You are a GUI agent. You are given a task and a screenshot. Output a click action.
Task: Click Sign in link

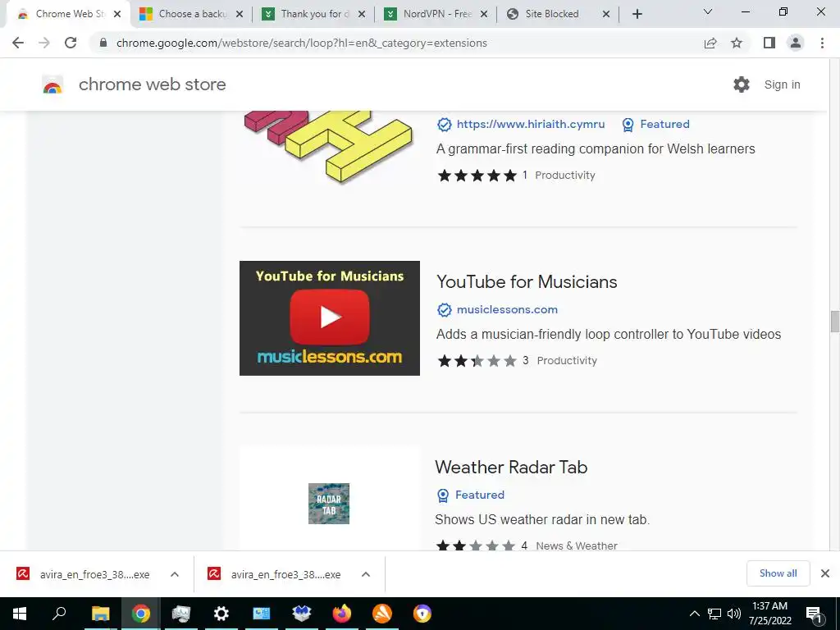782,84
